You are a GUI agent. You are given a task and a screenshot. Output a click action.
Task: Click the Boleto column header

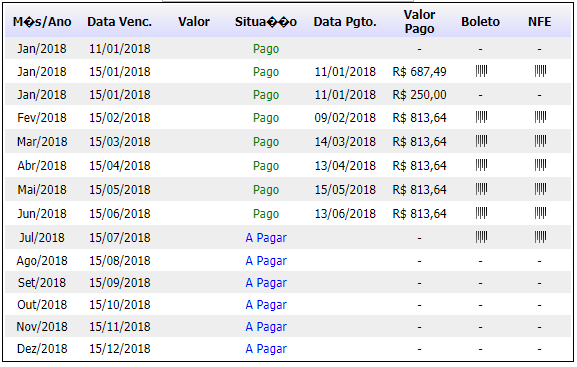(480, 22)
